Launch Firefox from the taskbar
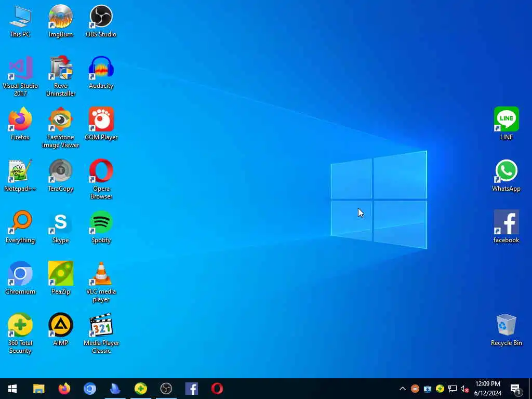Image resolution: width=532 pixels, height=399 pixels. 64,389
